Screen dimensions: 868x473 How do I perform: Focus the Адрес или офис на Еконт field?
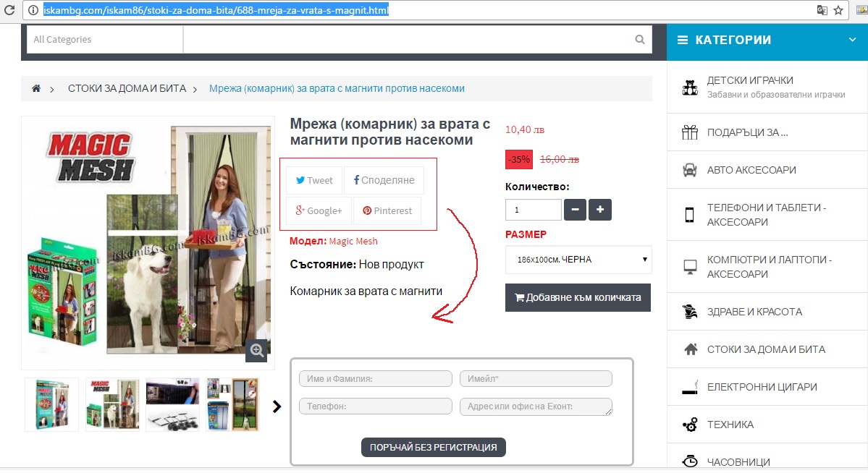(x=536, y=406)
